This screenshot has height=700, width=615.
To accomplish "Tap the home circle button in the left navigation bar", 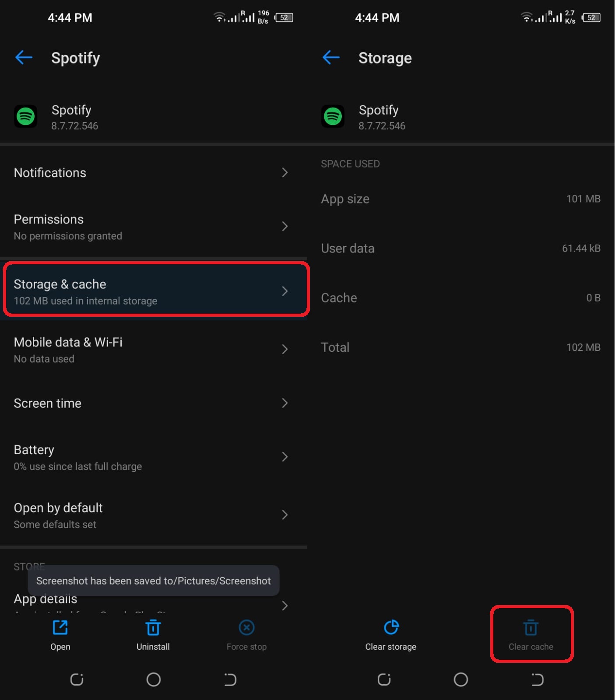I will click(x=154, y=679).
